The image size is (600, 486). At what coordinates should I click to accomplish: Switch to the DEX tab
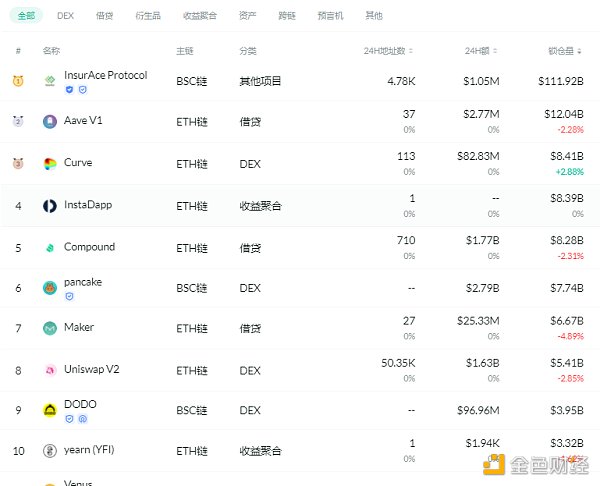[65, 16]
